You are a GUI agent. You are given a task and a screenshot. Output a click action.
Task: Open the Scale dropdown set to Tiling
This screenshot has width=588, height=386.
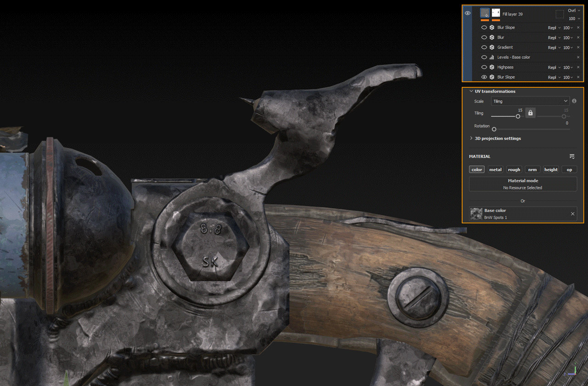530,101
